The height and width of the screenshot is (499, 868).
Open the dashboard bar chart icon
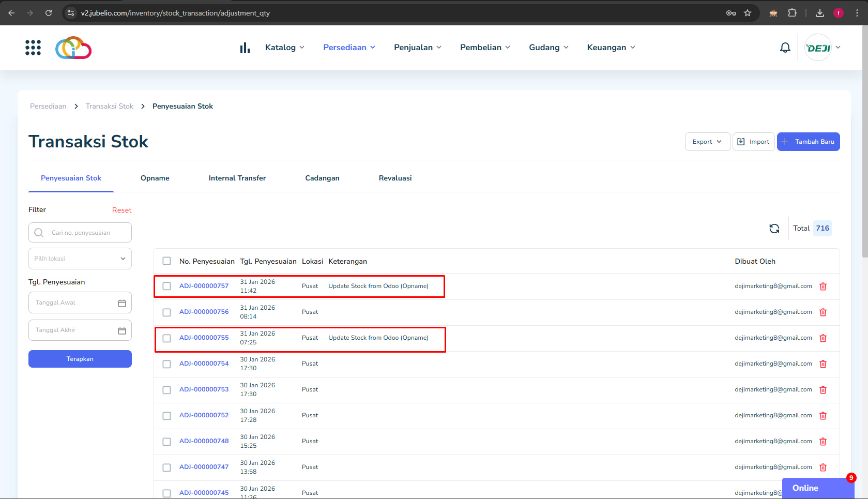click(x=245, y=48)
